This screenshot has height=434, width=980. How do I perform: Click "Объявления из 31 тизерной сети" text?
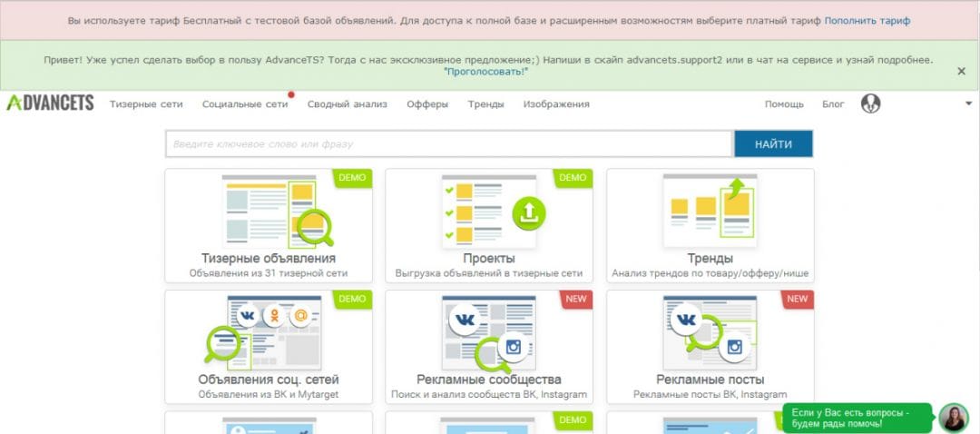coord(268,273)
